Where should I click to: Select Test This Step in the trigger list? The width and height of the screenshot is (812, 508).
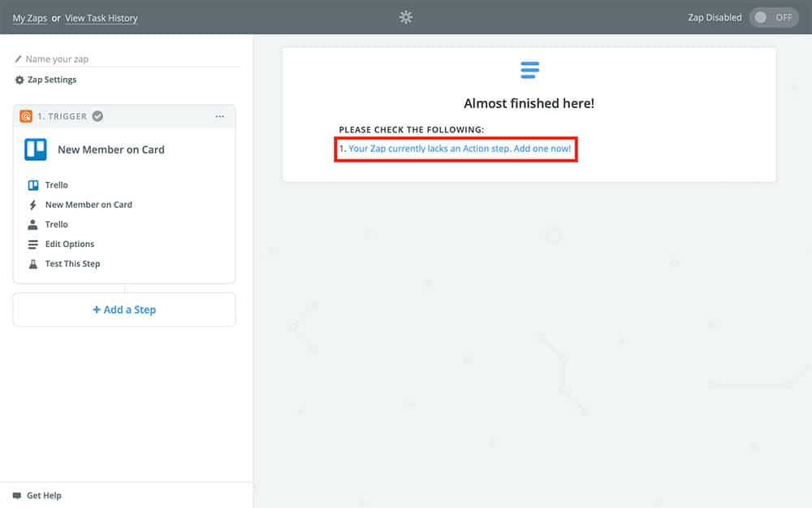click(72, 263)
